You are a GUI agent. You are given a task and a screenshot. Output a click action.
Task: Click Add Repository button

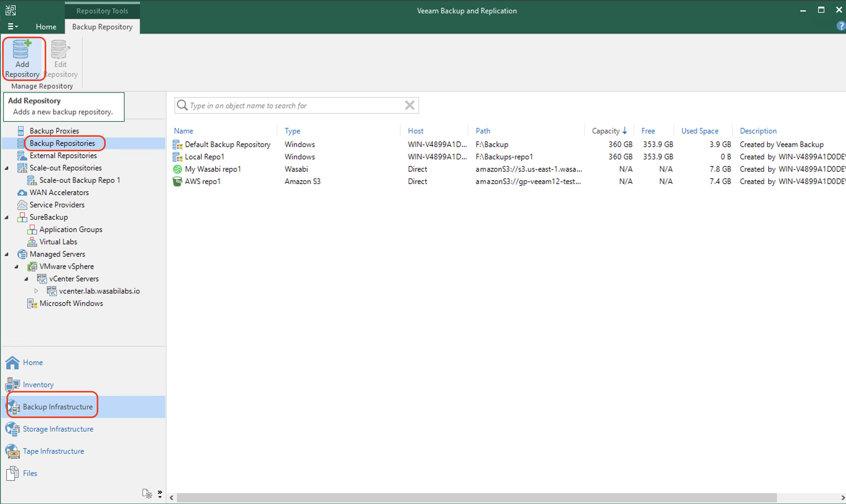click(x=23, y=56)
